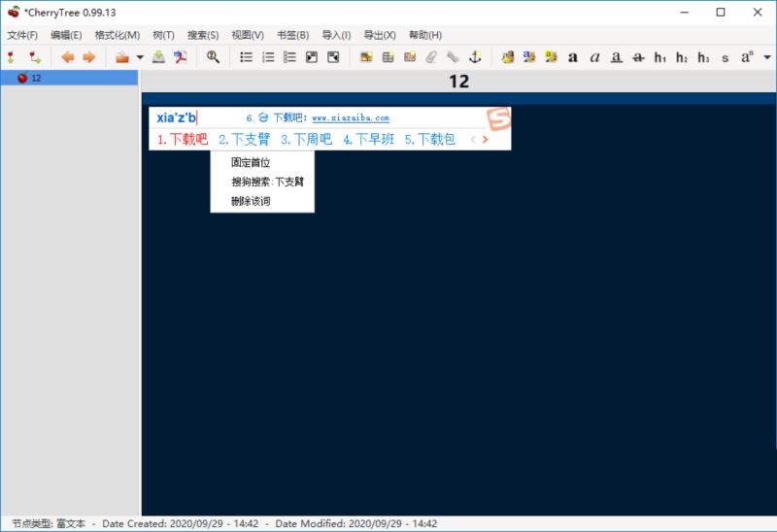Open the 格式化(M) menu

click(x=117, y=35)
